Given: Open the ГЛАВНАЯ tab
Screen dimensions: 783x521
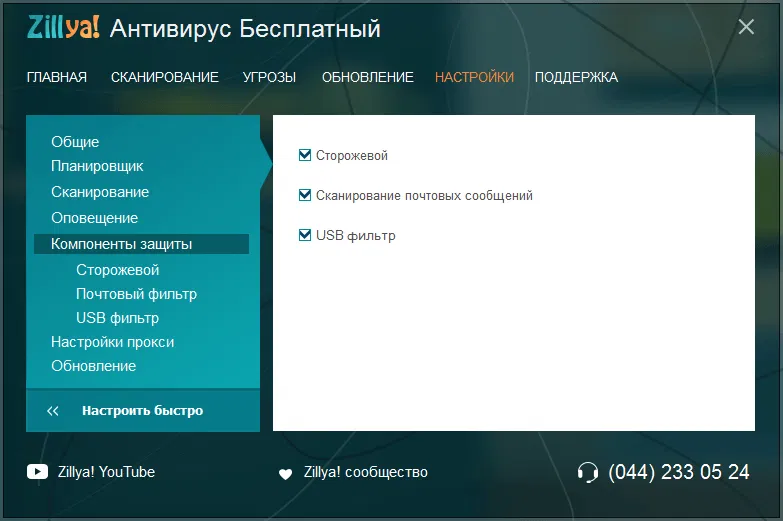Looking at the screenshot, I should 57,77.
